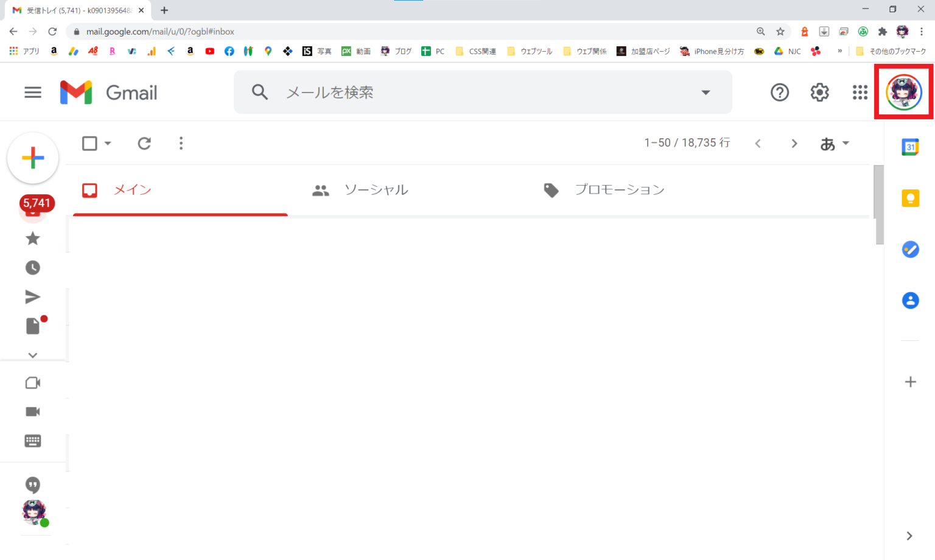
Task: Open Snoozed clock icon in sidebar
Action: click(33, 268)
